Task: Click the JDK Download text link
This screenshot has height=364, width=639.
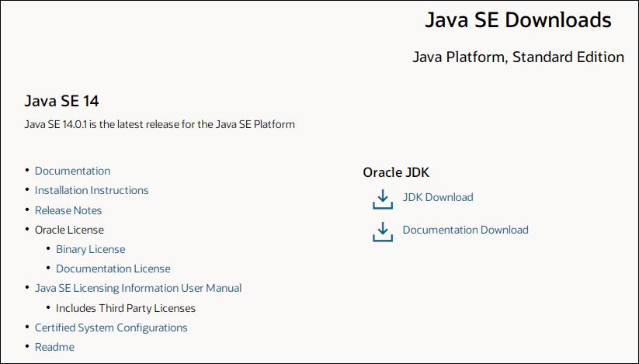Action: [437, 197]
